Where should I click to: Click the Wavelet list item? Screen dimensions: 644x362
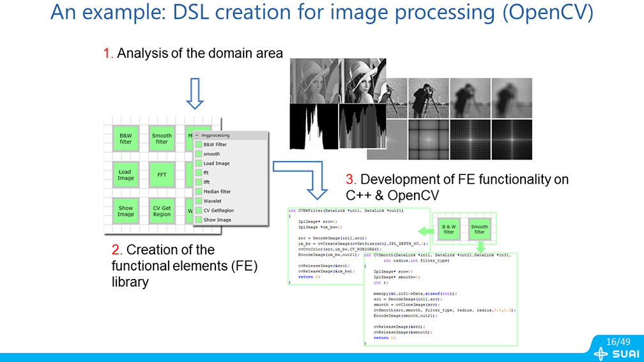213,201
